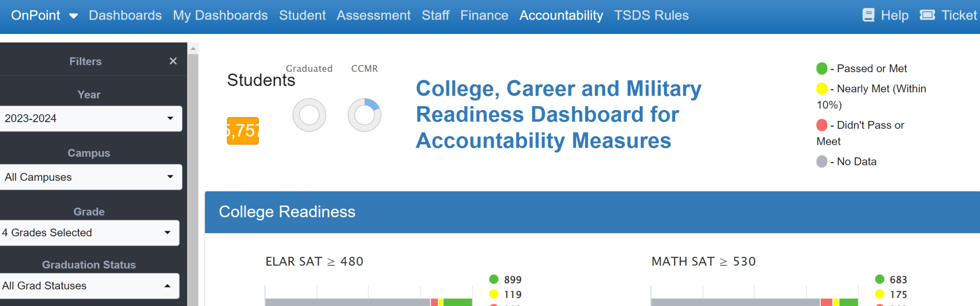The width and height of the screenshot is (980, 306).
Task: Click the gray 'No Data' color dot
Action: [x=822, y=162]
